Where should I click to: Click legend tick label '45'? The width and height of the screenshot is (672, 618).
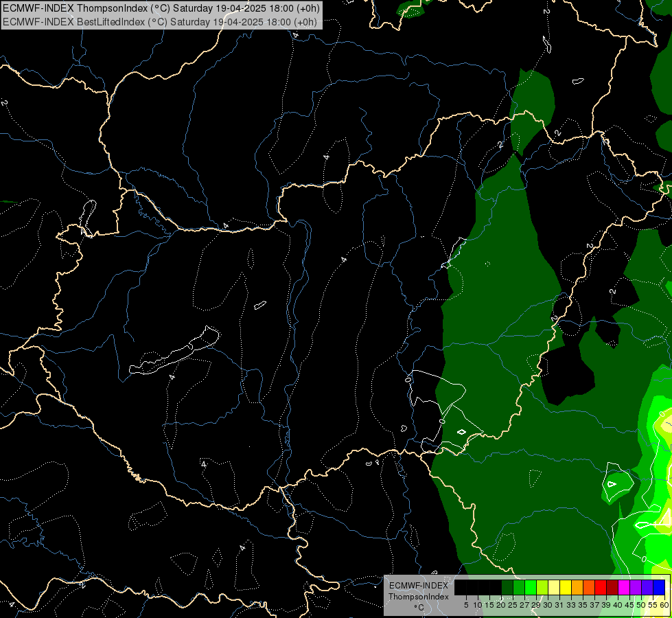click(x=629, y=605)
